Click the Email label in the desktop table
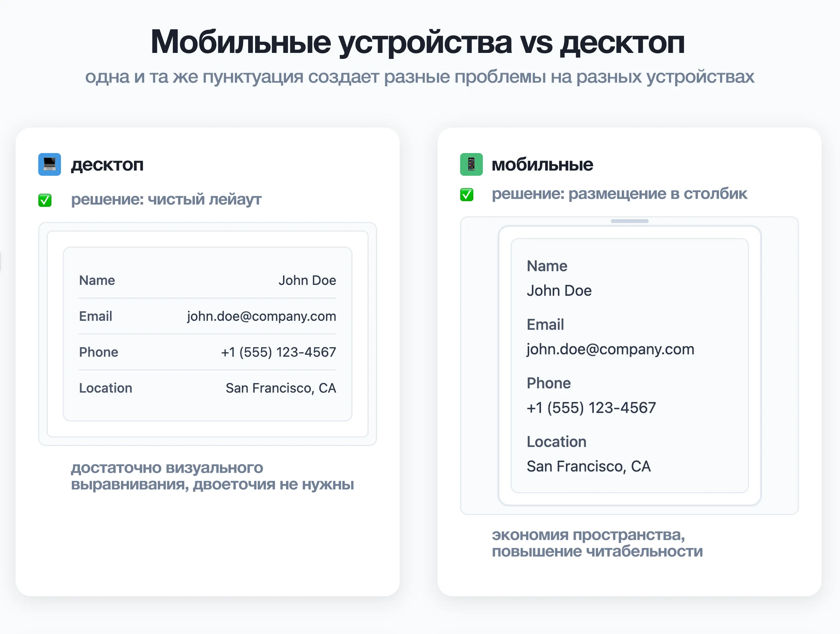This screenshot has height=634, width=840. point(95,316)
